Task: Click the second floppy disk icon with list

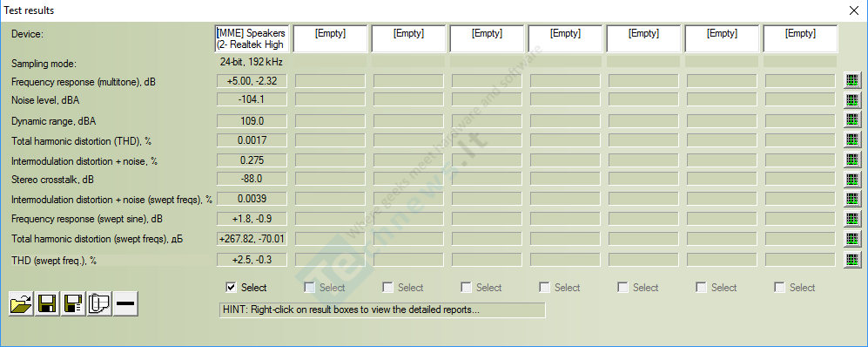Action: click(x=73, y=303)
